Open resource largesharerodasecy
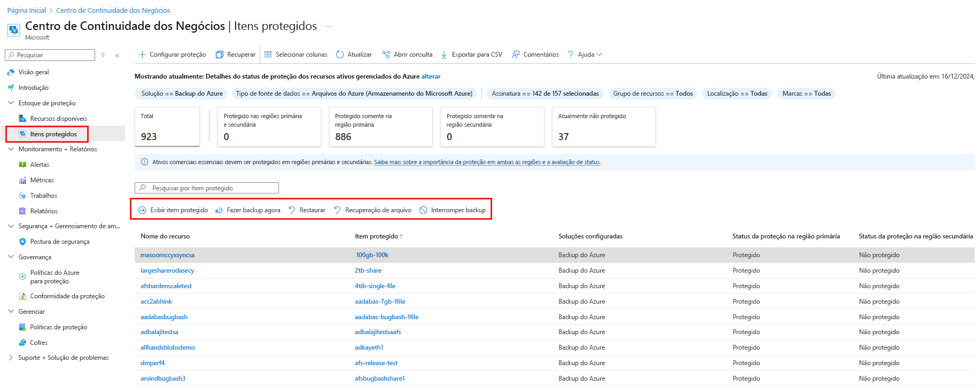The width and height of the screenshot is (980, 386). coord(167,271)
